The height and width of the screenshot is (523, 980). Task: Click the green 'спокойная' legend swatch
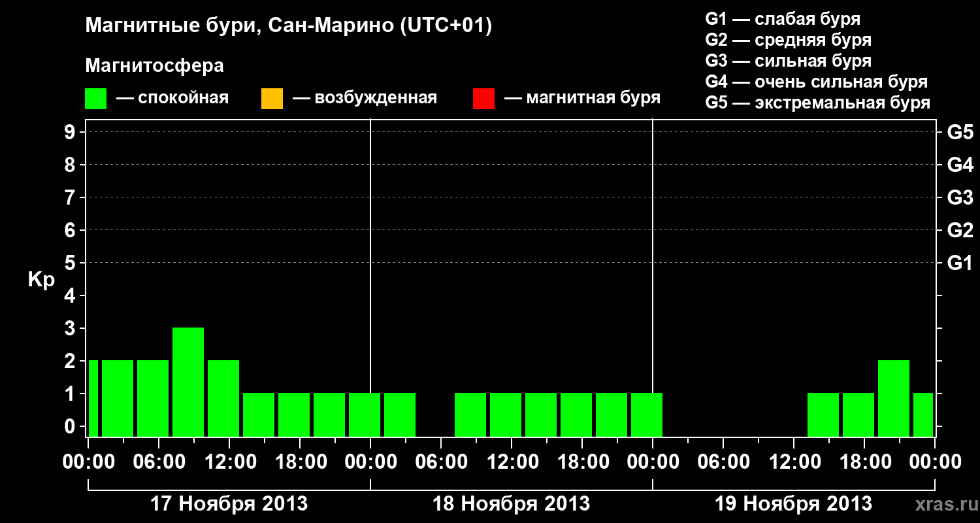96,99
